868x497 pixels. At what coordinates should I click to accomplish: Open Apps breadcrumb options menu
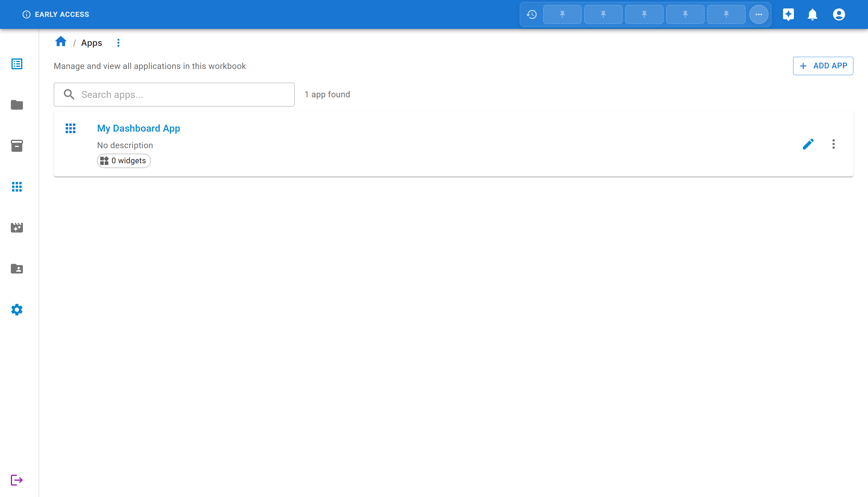click(x=118, y=43)
